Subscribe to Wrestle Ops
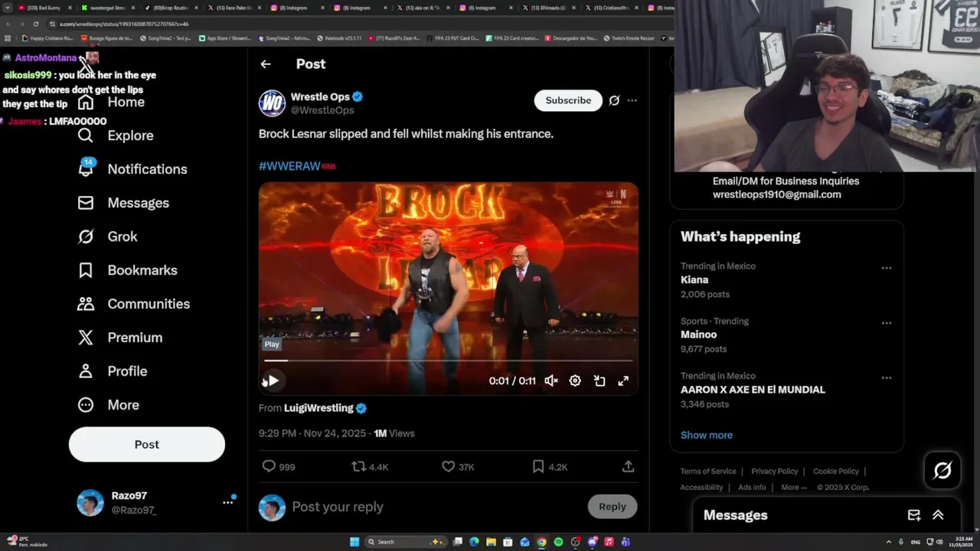Image resolution: width=980 pixels, height=551 pixels. 568,100
